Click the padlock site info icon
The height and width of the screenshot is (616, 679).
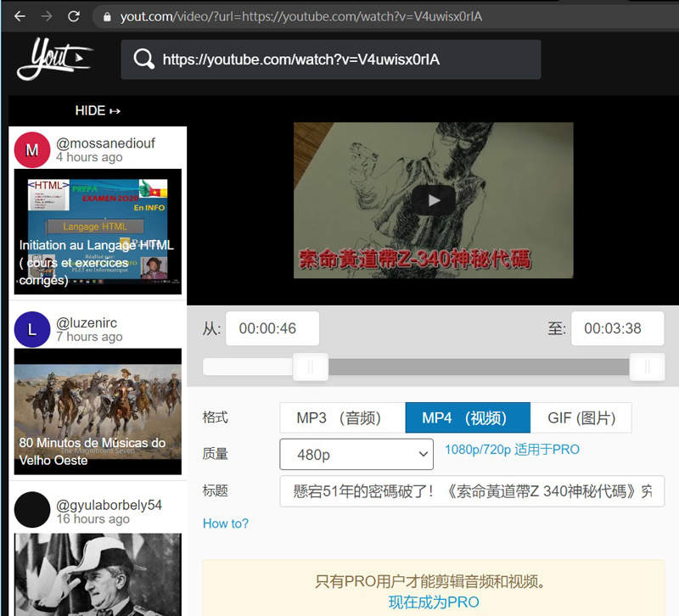pos(107,16)
